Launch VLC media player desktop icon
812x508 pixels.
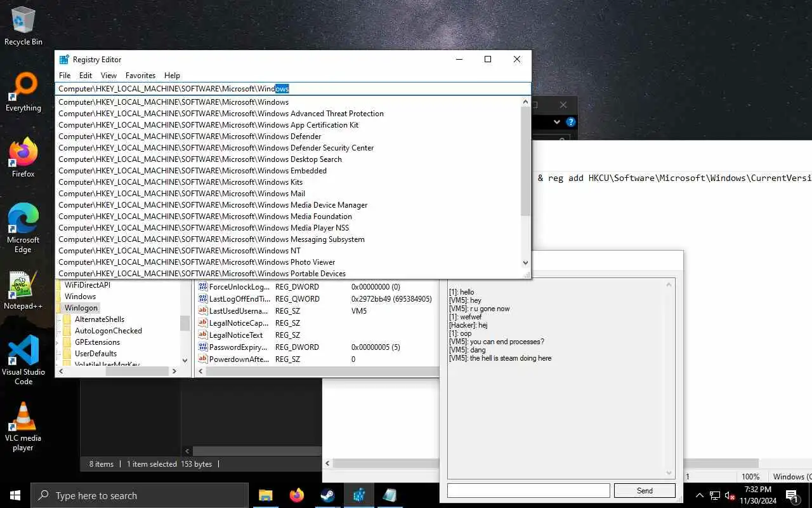click(23, 426)
